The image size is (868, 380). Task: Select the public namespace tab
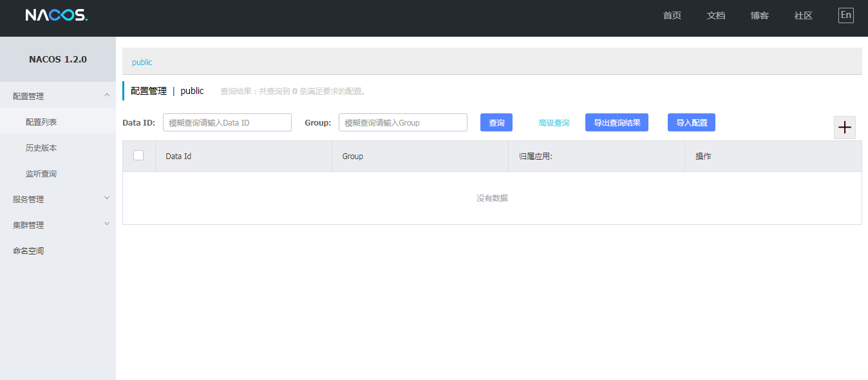click(x=142, y=62)
